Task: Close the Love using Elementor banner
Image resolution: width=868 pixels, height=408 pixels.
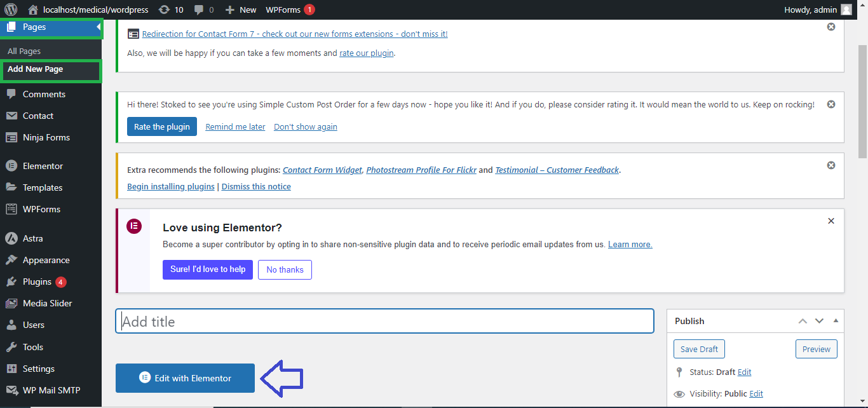Action: coord(831,221)
